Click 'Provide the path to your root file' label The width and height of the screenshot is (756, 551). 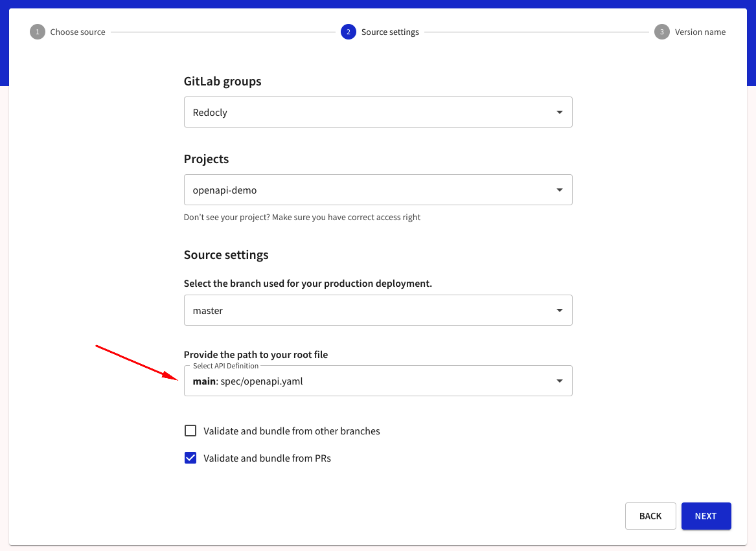[255, 355]
